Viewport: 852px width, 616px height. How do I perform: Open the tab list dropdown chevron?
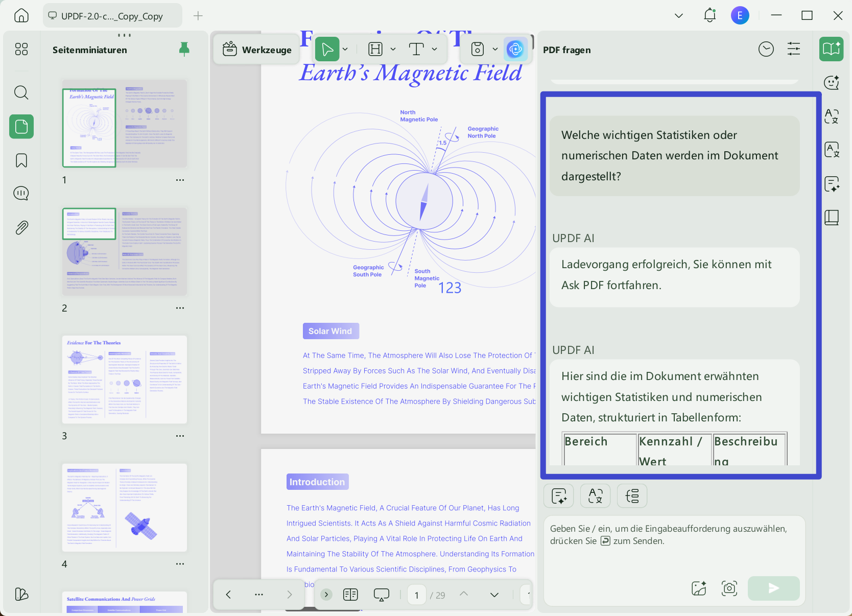pos(679,15)
